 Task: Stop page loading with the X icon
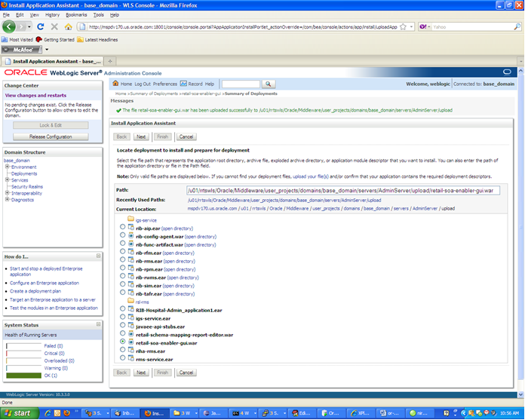[x=54, y=27]
